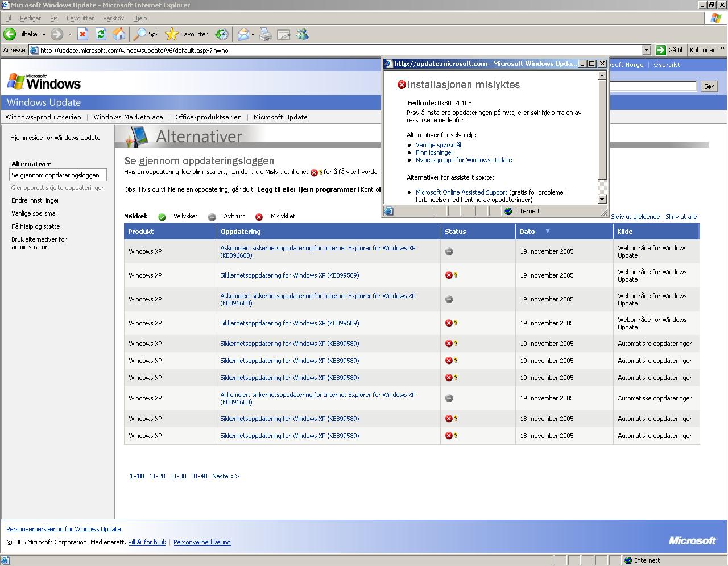Open the Messenger icon in toolbar

pos(303,34)
